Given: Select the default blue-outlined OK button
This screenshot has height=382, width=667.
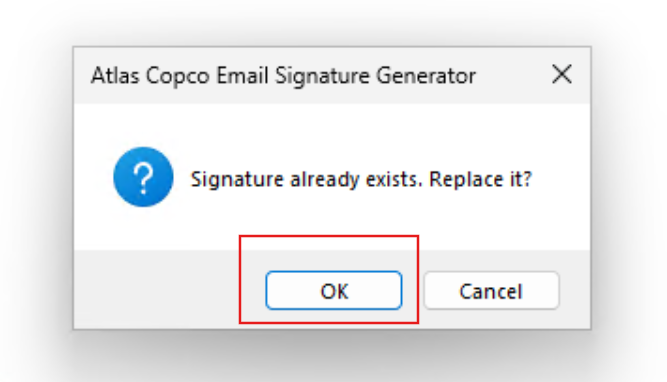Looking at the screenshot, I should 334,291.
